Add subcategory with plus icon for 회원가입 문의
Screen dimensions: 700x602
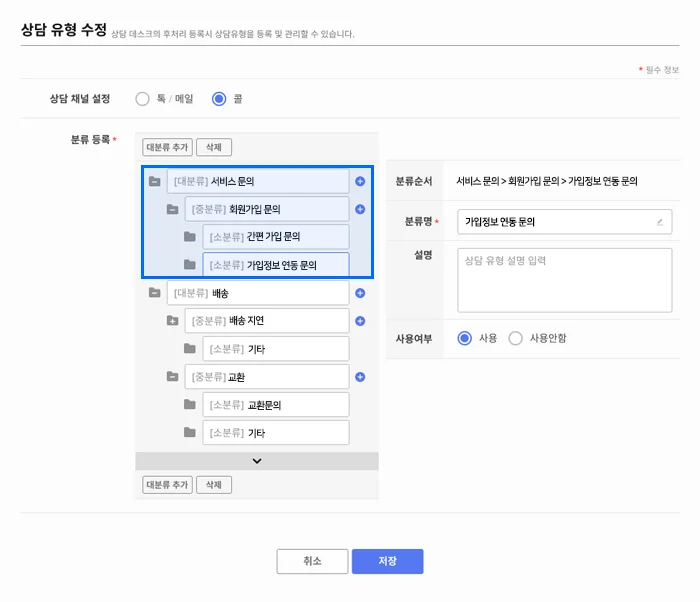[x=360, y=209]
